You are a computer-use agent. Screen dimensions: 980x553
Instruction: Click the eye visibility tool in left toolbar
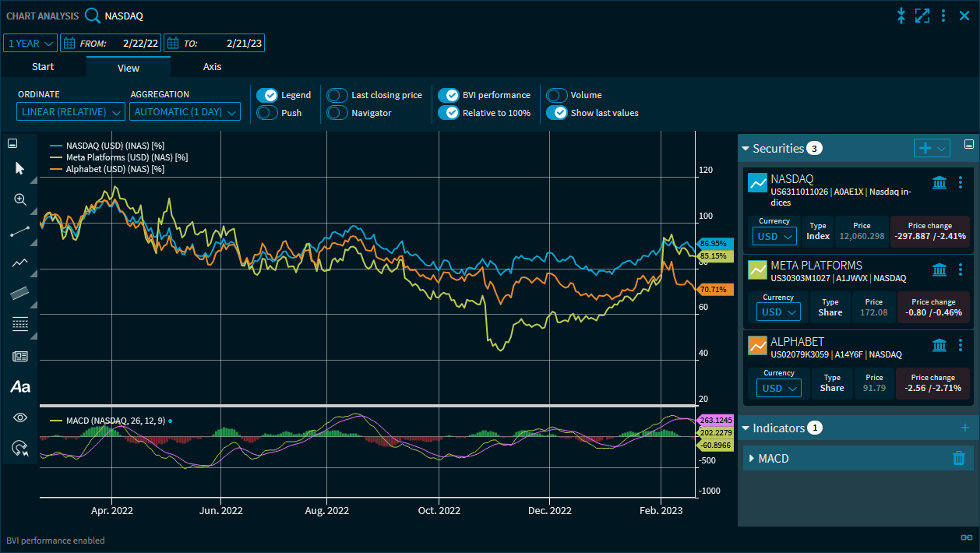pos(20,417)
